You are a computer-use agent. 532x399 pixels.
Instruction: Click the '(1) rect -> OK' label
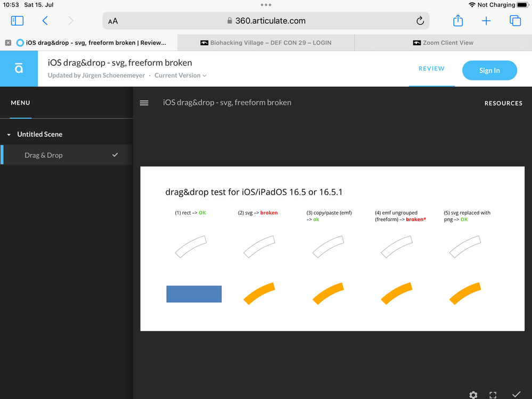tap(190, 213)
